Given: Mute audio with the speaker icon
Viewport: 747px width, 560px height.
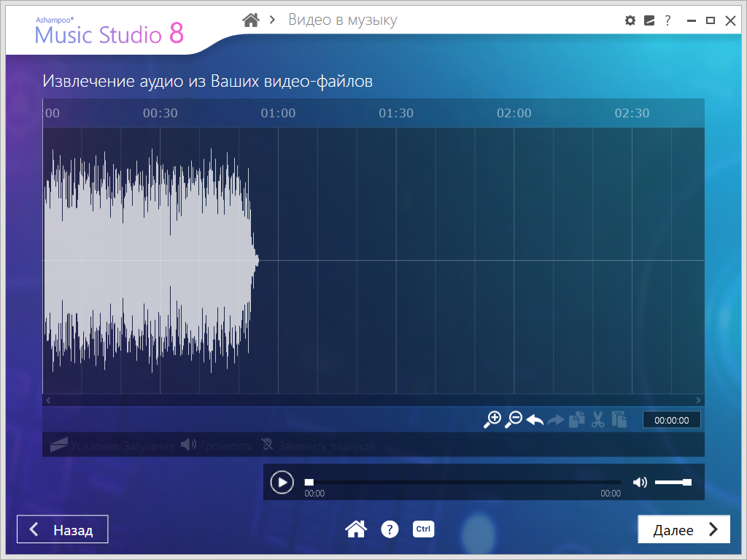Looking at the screenshot, I should [640, 482].
